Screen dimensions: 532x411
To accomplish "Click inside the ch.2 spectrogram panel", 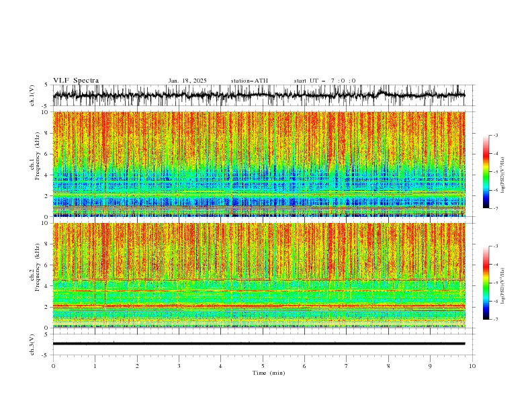I will (259, 275).
